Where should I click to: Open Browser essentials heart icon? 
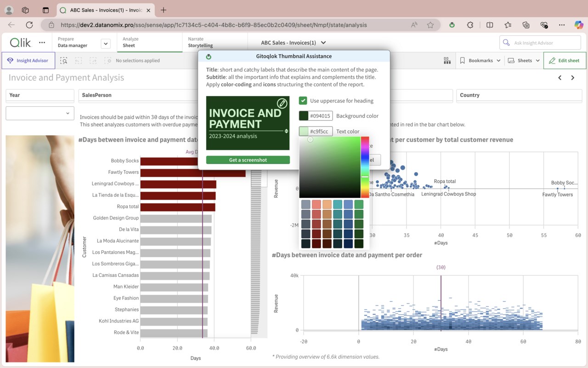(x=544, y=25)
